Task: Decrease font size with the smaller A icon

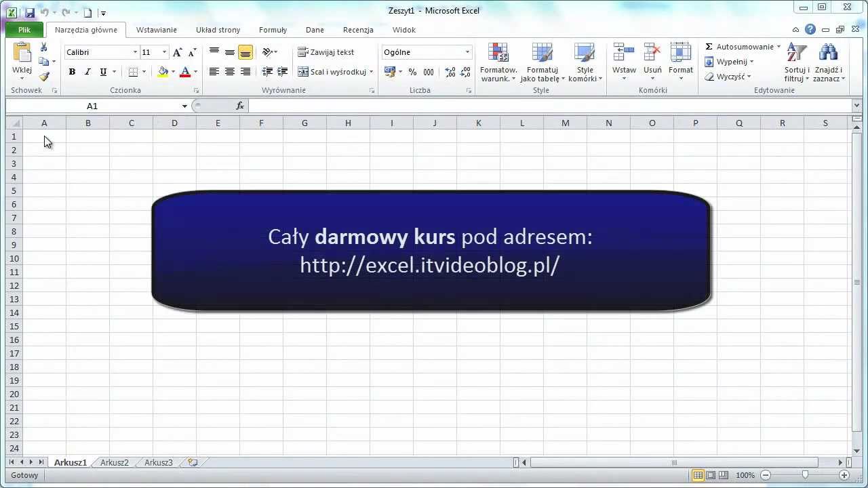Action: tap(193, 52)
